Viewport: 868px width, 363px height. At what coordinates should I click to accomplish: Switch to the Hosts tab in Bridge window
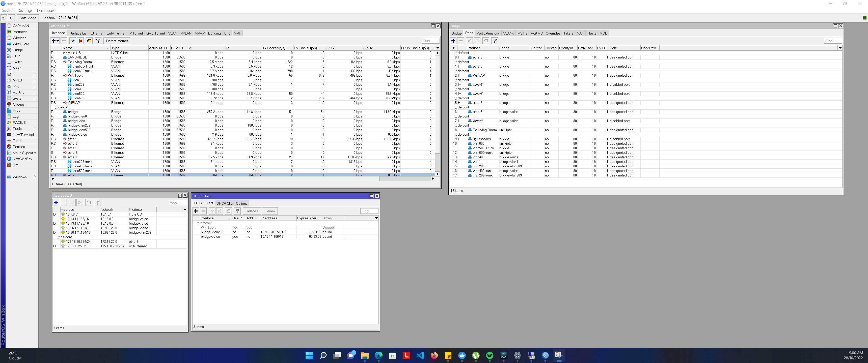(592, 33)
